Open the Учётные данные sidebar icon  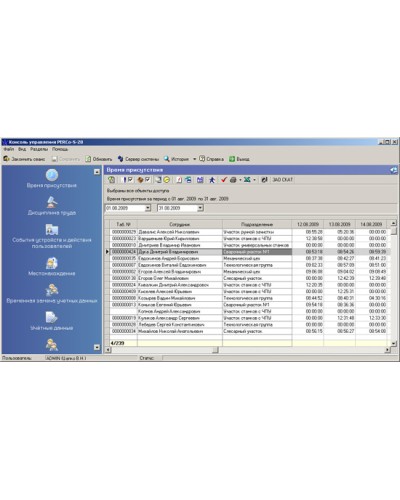[x=52, y=317]
